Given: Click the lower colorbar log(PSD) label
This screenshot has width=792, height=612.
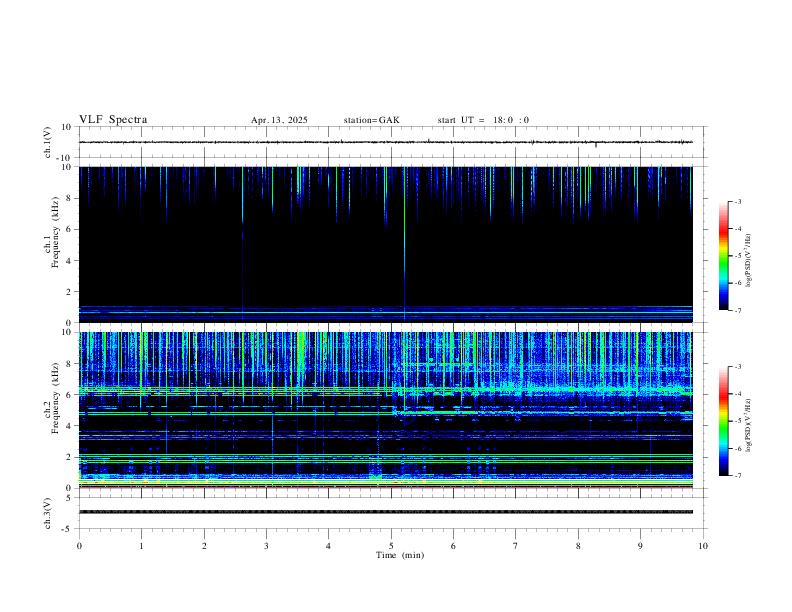Looking at the screenshot, I should point(748,426).
